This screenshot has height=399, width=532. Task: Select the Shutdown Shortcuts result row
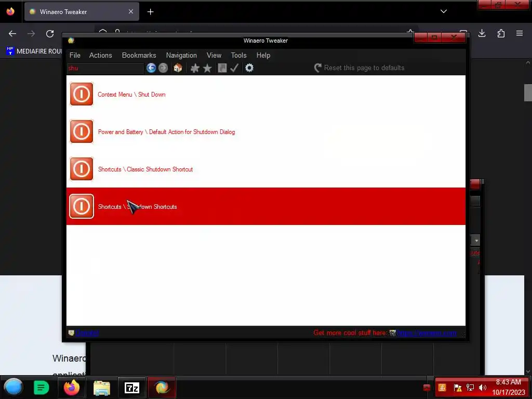[265, 206]
